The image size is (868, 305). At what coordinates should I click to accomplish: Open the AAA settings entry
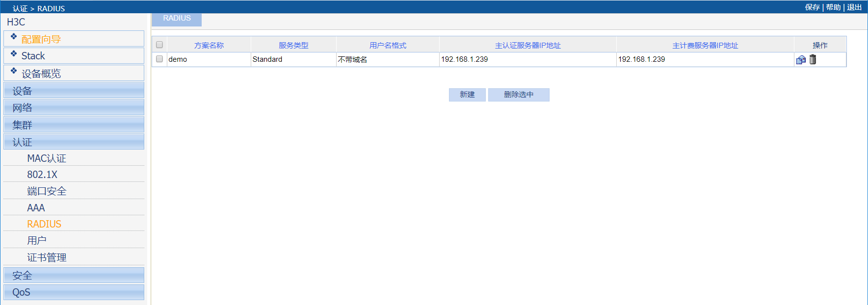pos(36,208)
